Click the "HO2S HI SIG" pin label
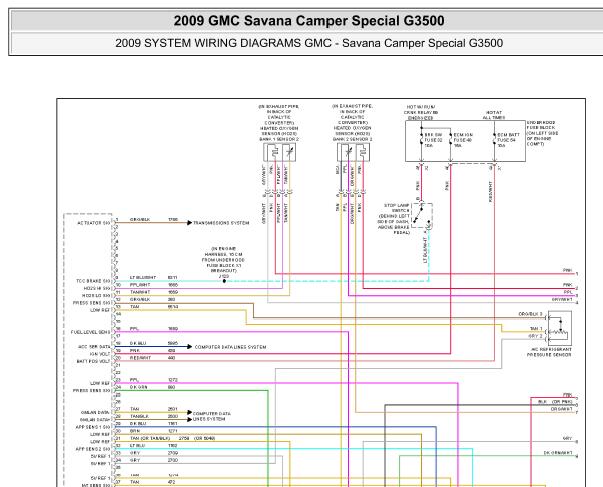Viewport: 603px width, 487px height. [97, 289]
